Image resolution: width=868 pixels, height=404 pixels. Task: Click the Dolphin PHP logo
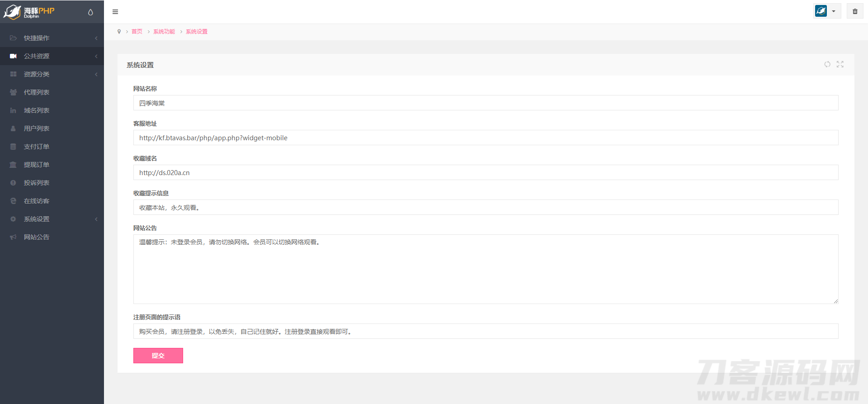tap(29, 12)
